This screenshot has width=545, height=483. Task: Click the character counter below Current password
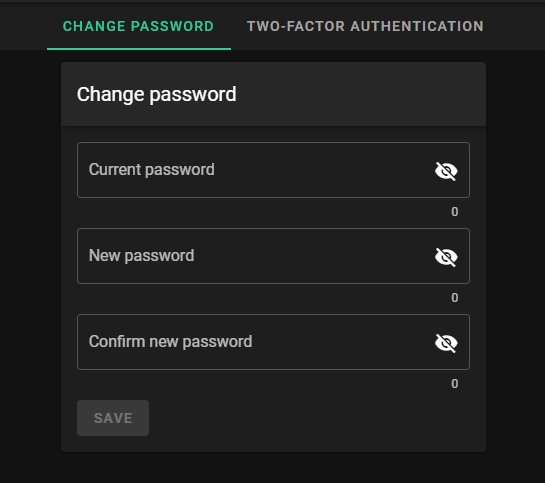(455, 212)
